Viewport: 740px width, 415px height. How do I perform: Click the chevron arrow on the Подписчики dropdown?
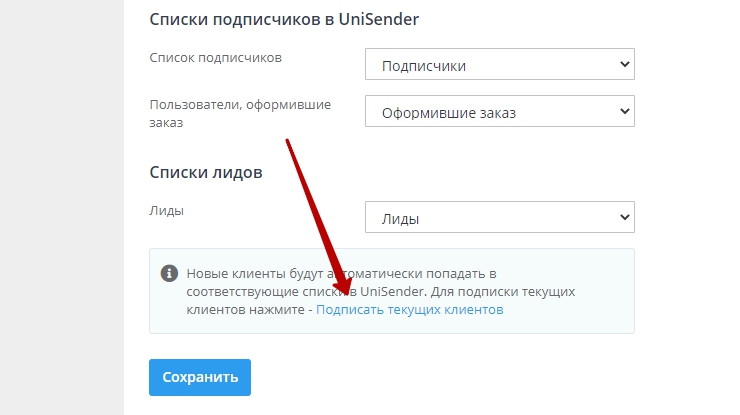point(625,65)
